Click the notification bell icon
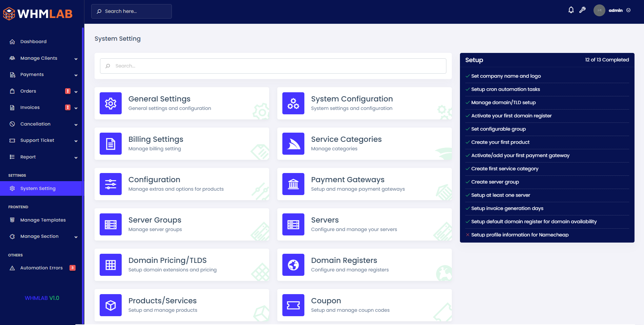This screenshot has height=325, width=644. tap(571, 10)
